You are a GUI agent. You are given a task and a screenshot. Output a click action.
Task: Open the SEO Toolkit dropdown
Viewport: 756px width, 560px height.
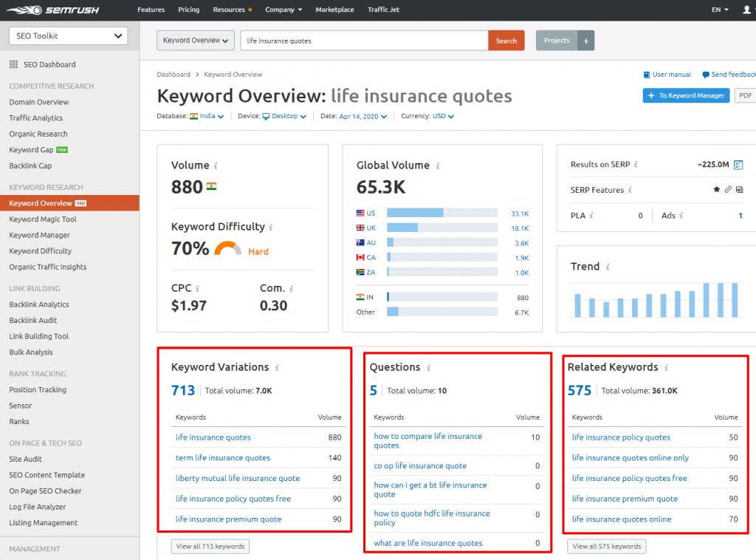(x=69, y=35)
